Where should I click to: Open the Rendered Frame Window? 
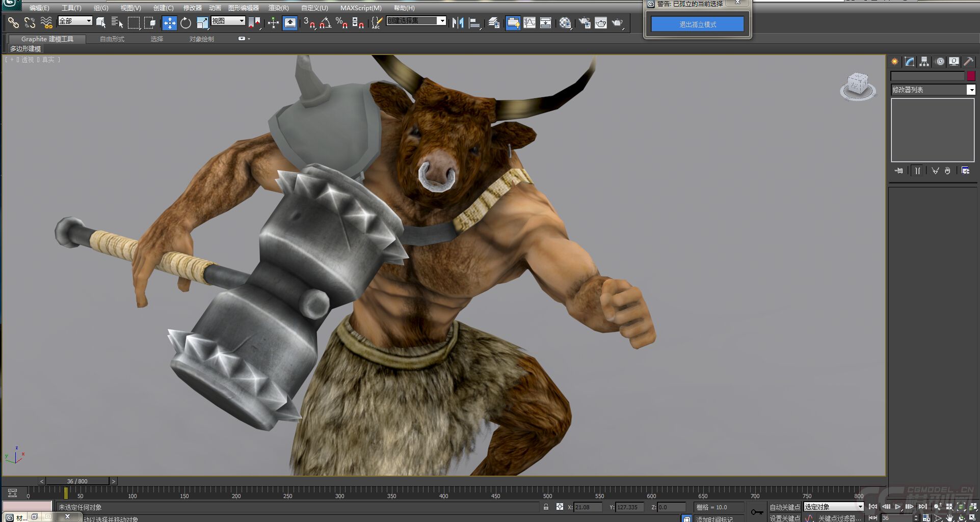pos(601,22)
